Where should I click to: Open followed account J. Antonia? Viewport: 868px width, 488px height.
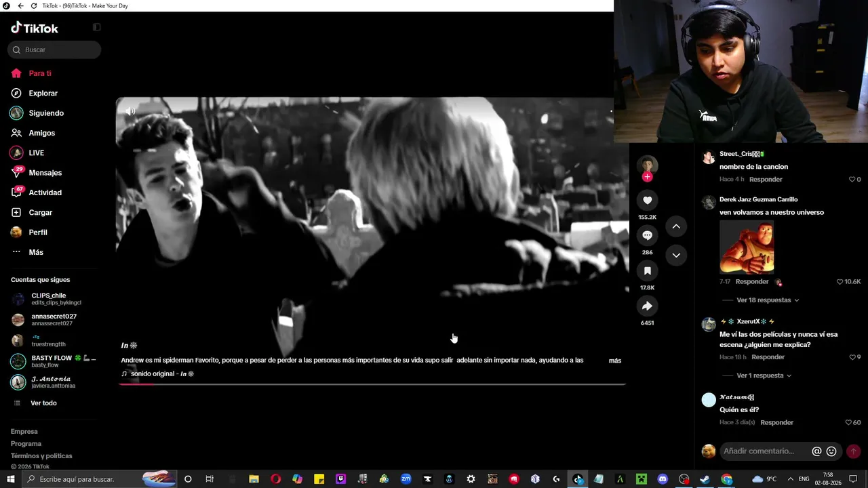[54, 382]
